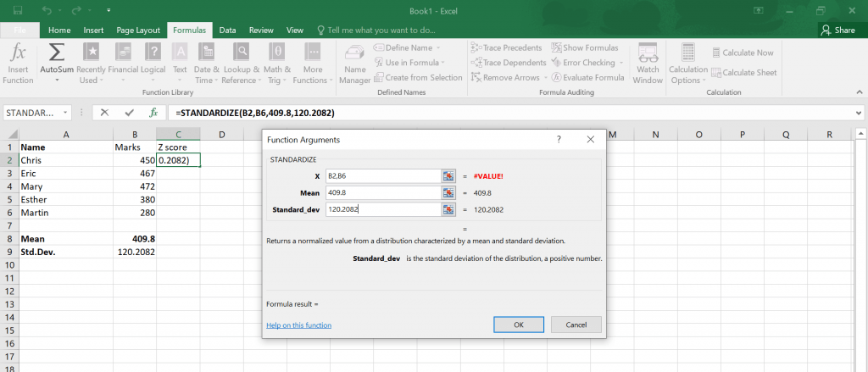Switch to the Review tab
The image size is (868, 372).
pyautogui.click(x=261, y=31)
